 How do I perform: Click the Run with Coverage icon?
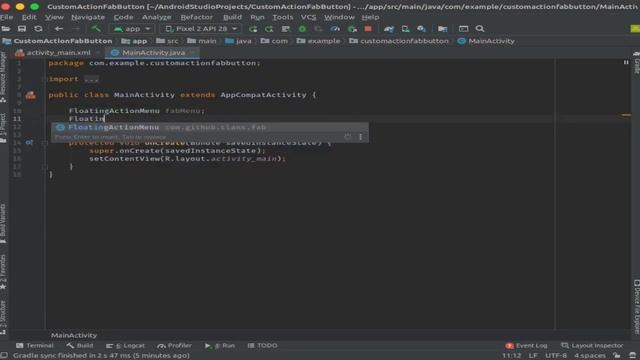(318, 29)
